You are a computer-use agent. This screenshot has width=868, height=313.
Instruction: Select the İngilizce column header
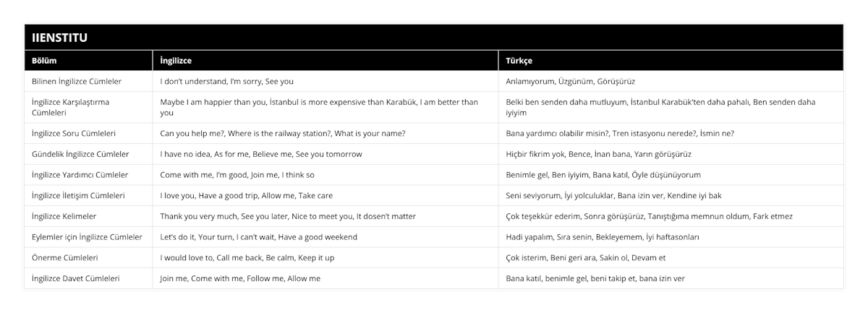[176, 61]
